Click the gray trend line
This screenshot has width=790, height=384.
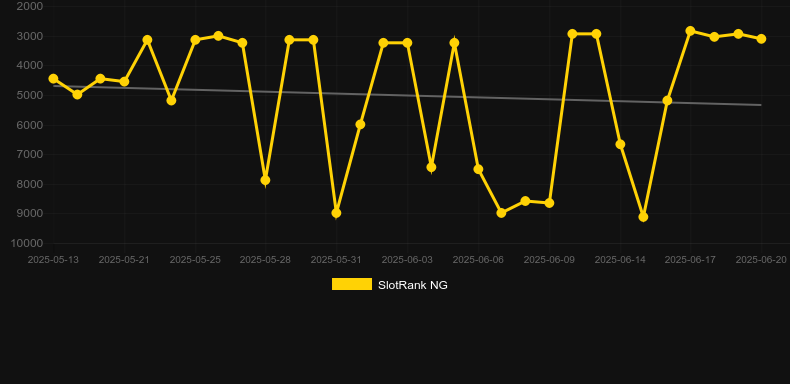pos(407,95)
